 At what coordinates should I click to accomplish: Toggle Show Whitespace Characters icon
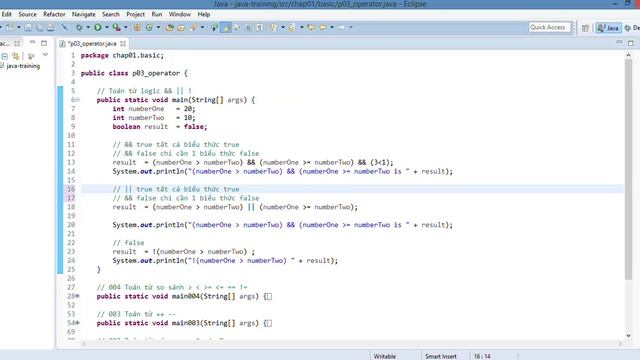click(x=260, y=27)
